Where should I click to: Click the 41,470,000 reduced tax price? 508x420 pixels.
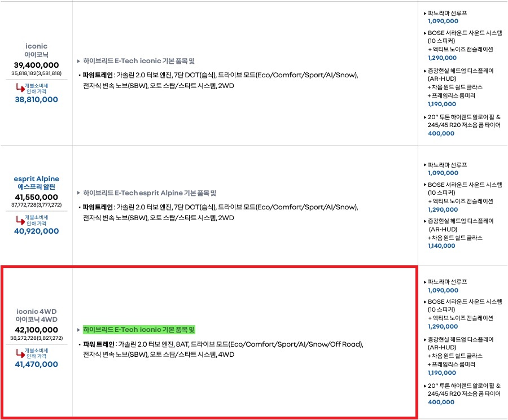pyautogui.click(x=36, y=365)
